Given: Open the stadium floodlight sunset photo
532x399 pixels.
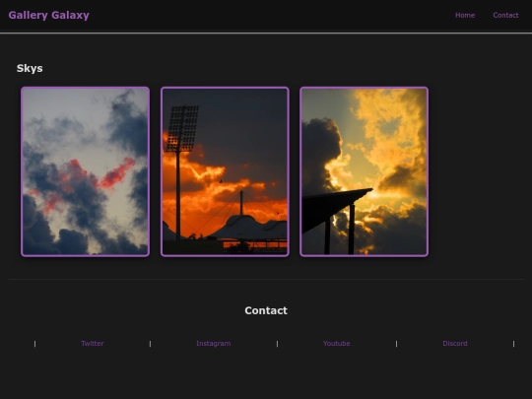Looking at the screenshot, I should [225, 171].
